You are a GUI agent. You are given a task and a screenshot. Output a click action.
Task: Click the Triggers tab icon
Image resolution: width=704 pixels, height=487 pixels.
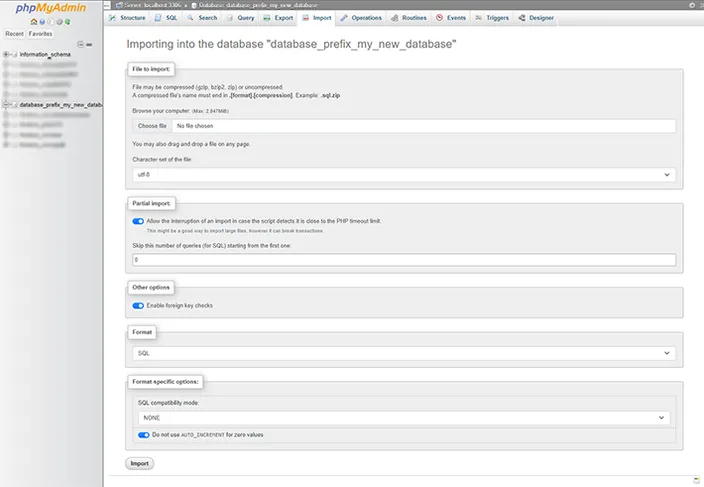tap(479, 18)
